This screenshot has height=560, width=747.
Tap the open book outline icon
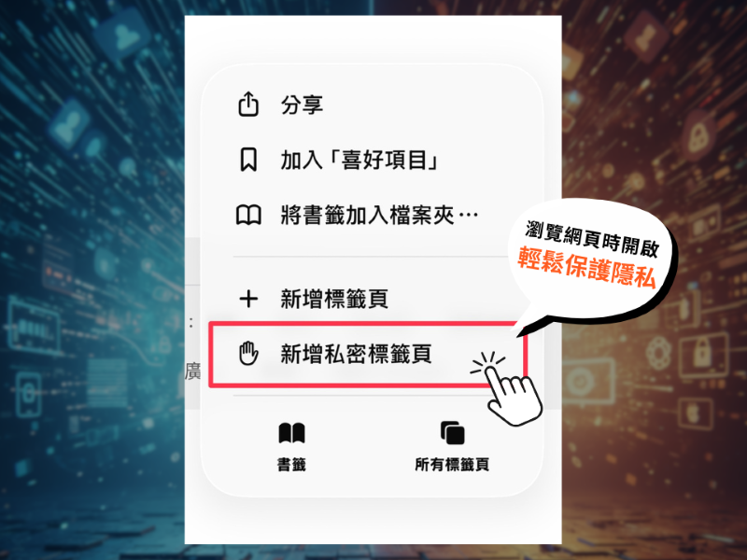(x=248, y=216)
